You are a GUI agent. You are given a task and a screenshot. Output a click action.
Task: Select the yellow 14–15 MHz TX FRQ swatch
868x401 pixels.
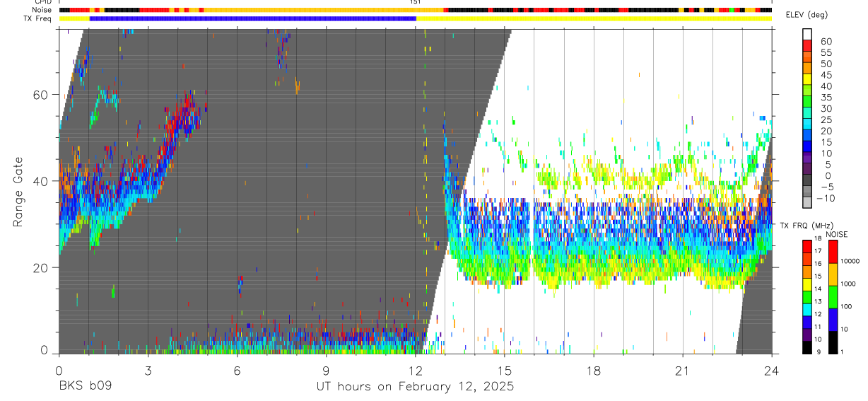(x=807, y=284)
